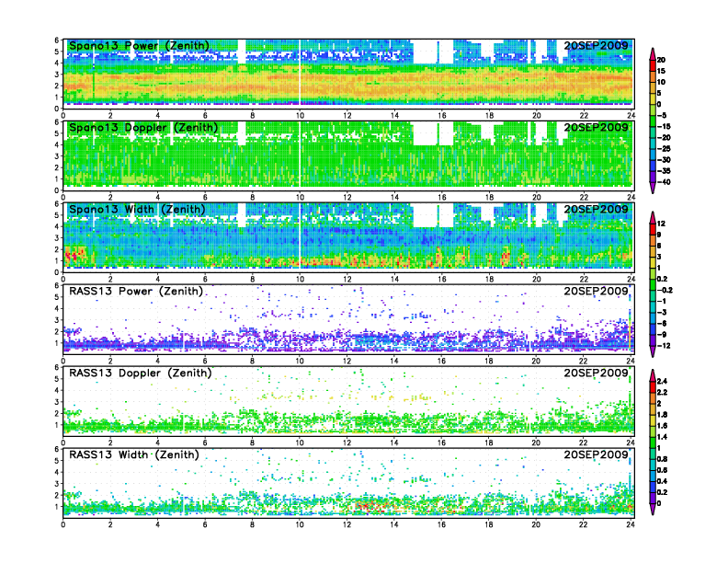Click the 'Spano13 Width (Zenith)' panel title
The height and width of the screenshot is (563, 728).
coord(137,210)
